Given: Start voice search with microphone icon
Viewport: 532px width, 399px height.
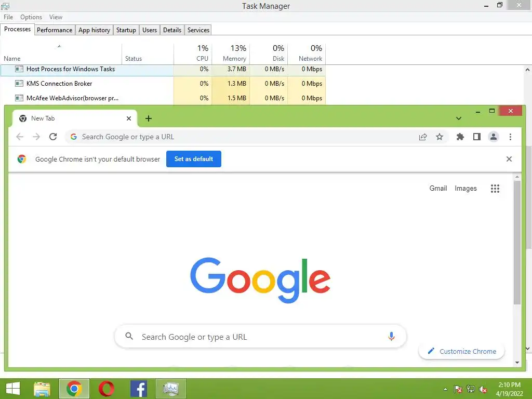Looking at the screenshot, I should click(391, 336).
